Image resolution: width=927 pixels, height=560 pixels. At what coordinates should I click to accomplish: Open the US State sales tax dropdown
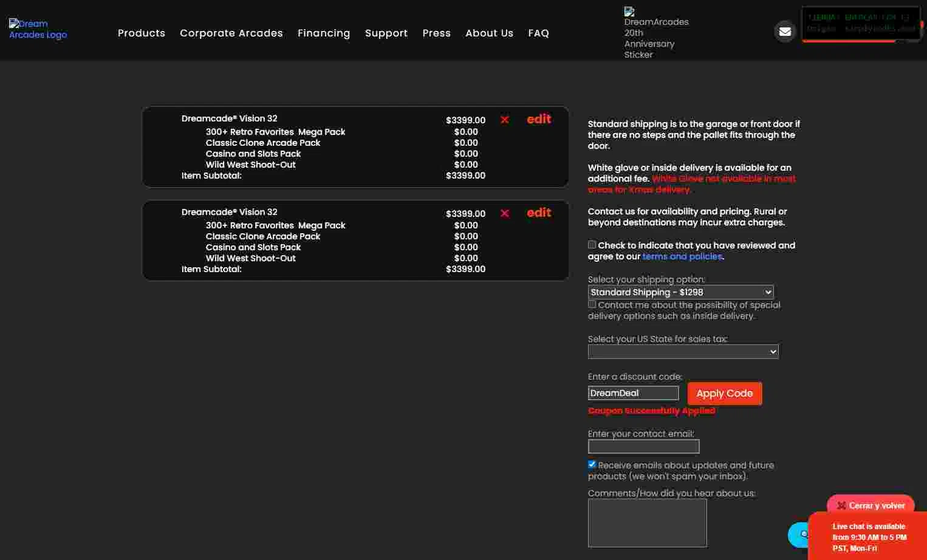pyautogui.click(x=683, y=352)
